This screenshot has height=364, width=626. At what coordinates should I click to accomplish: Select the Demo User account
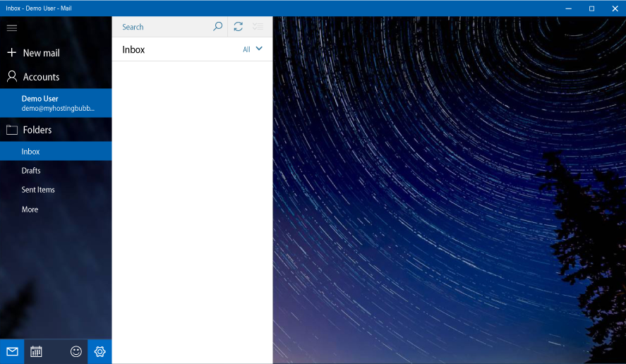pos(56,103)
